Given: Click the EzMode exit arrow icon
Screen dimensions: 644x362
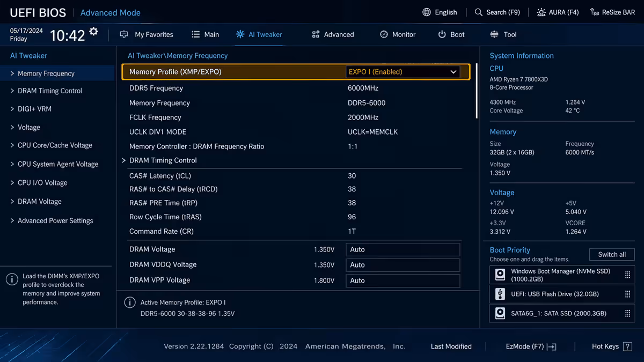Looking at the screenshot, I should coord(552,347).
